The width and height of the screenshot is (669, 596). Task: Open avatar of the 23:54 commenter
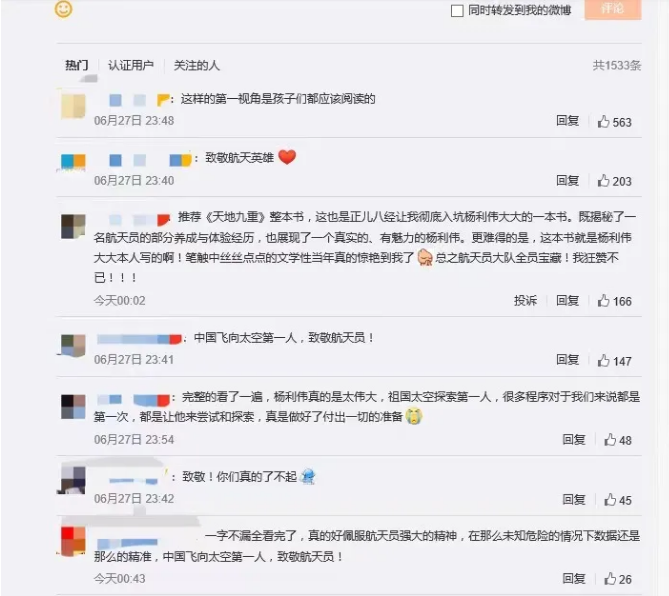pos(73,407)
